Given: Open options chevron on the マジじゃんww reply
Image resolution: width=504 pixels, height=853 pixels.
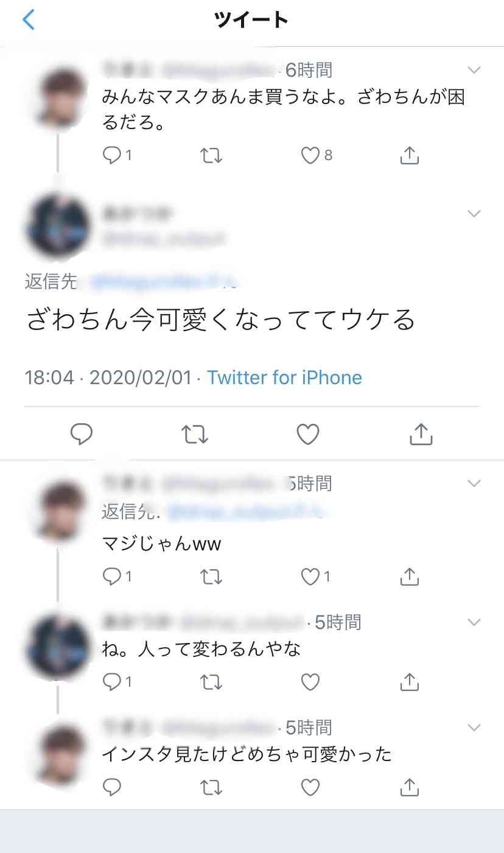Looking at the screenshot, I should (474, 483).
